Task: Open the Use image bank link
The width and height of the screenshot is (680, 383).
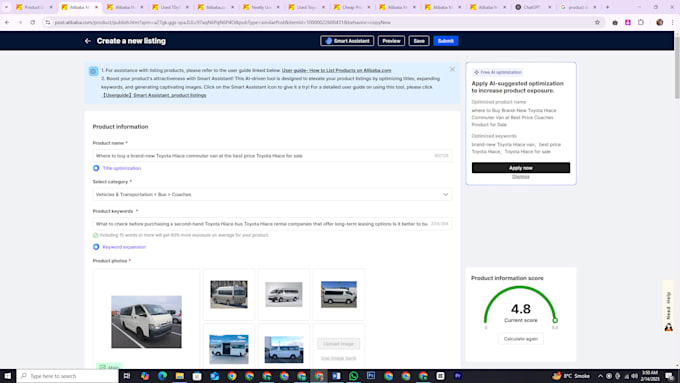Action: [x=339, y=358]
